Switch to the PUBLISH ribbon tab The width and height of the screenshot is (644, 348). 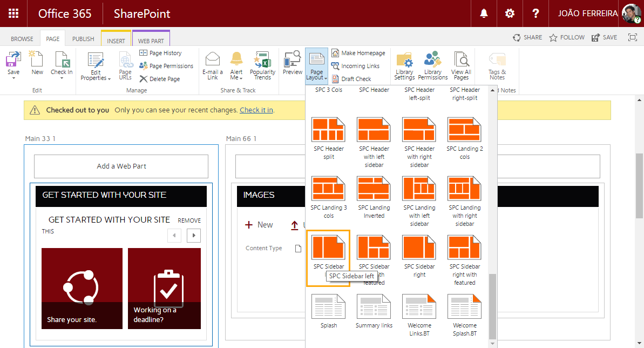click(x=83, y=38)
